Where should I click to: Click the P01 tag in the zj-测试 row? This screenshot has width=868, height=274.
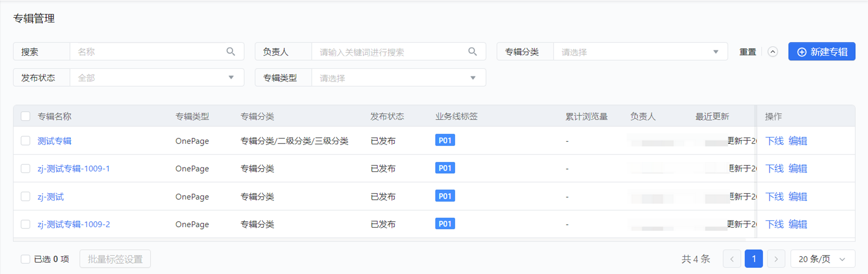tap(445, 196)
